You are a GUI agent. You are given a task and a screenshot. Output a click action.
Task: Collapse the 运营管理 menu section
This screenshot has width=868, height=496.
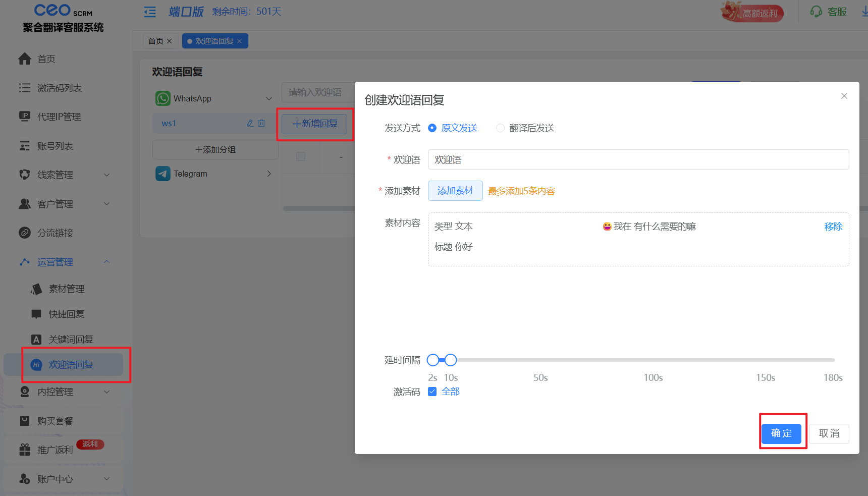click(106, 262)
